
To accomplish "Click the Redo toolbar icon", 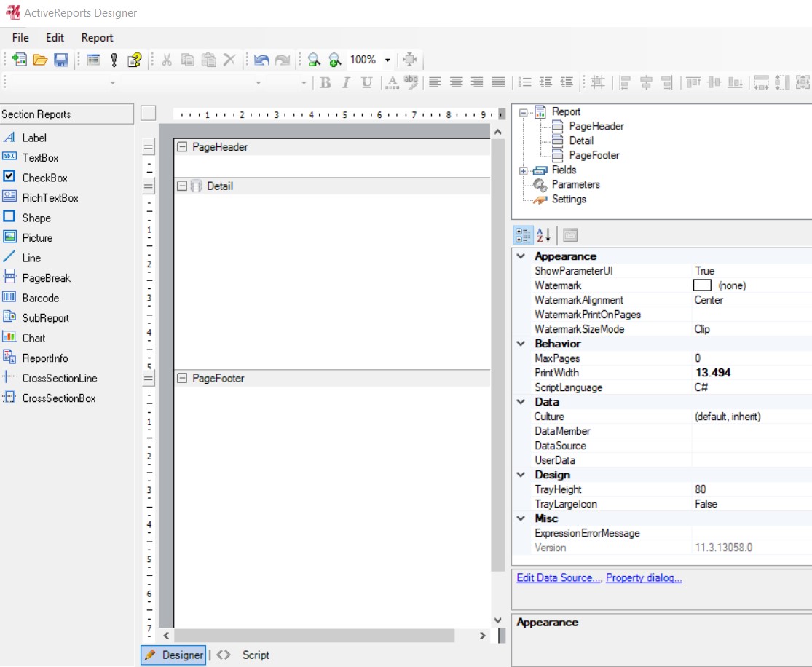I will (x=283, y=60).
